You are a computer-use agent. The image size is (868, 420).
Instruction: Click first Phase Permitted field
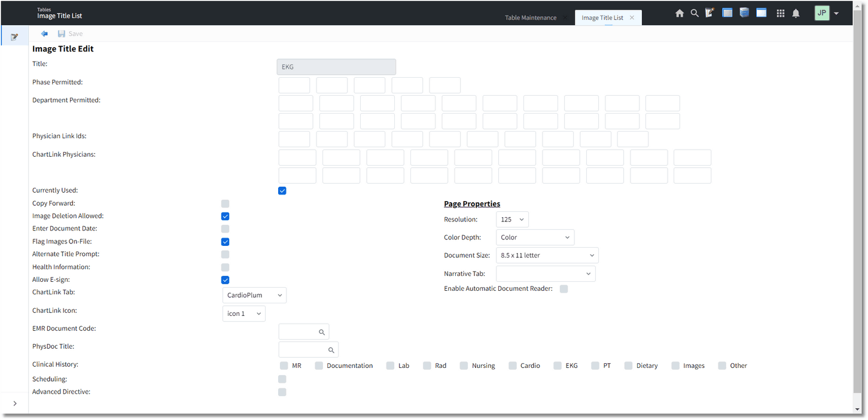294,85
